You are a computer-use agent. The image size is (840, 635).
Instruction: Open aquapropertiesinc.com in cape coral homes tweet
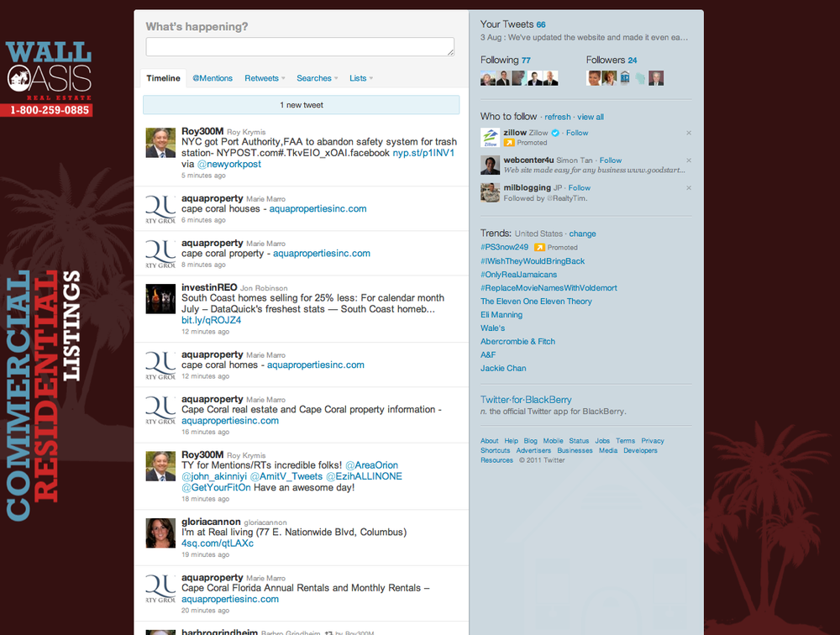pyautogui.click(x=316, y=365)
